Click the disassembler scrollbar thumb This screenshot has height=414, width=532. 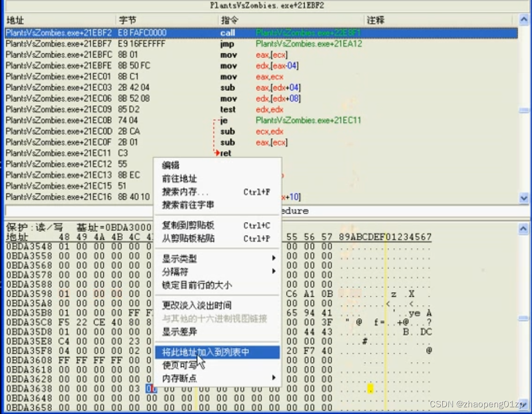coord(524,110)
